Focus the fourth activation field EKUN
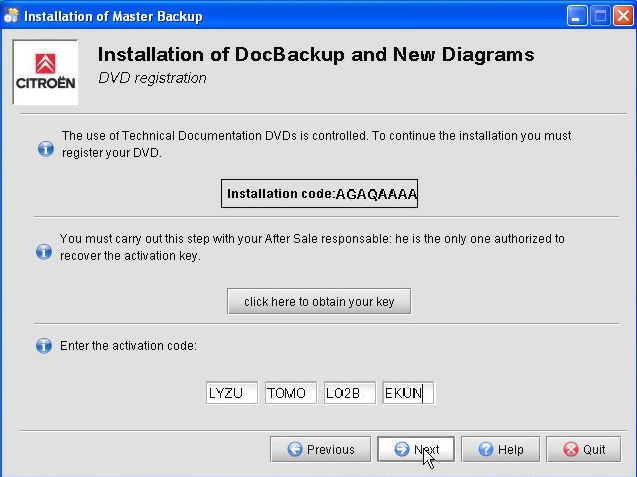637x477 pixels. pyautogui.click(x=408, y=393)
